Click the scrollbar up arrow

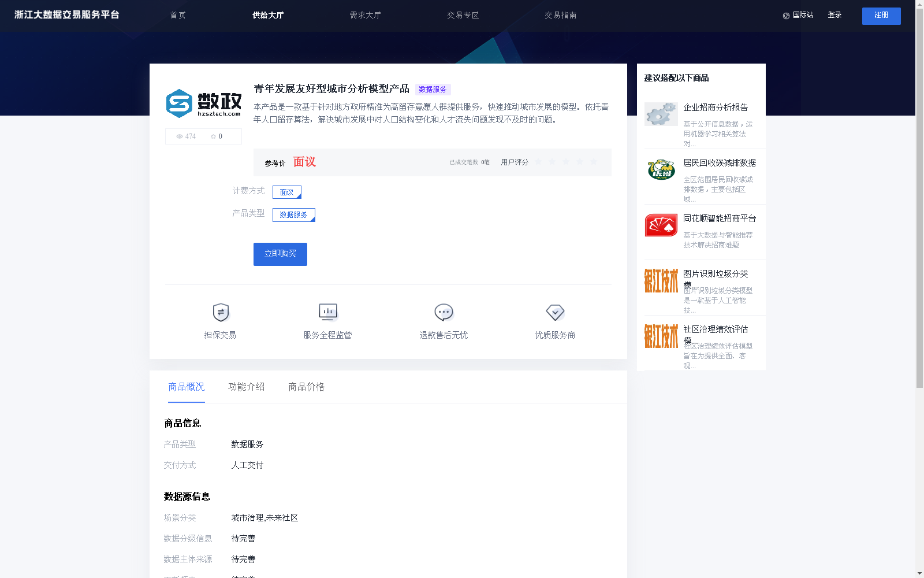click(919, 3)
